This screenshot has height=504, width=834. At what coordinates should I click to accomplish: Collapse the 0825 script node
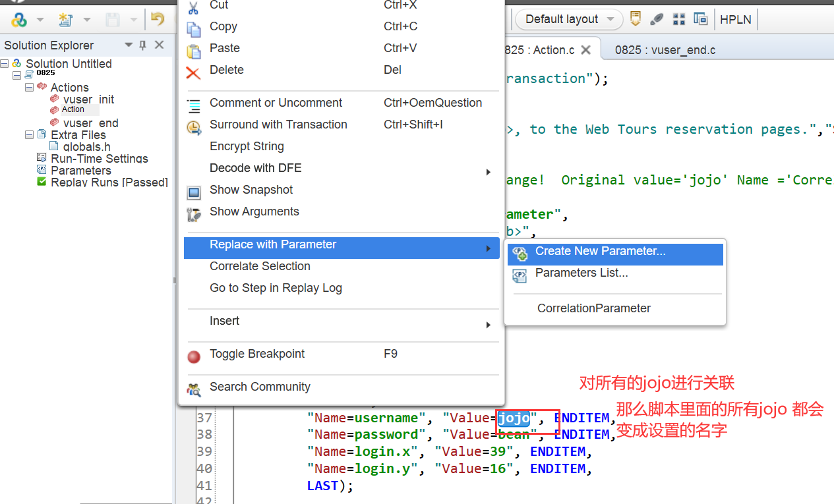click(16, 75)
